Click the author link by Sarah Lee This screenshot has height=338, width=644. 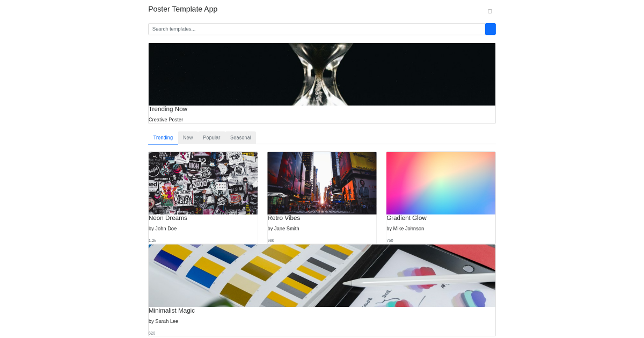point(163,321)
